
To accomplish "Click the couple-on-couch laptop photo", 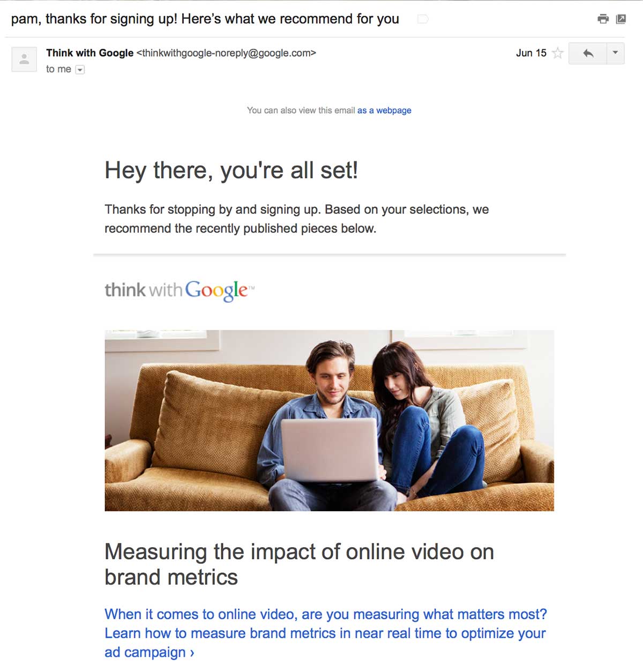I will [x=329, y=420].
